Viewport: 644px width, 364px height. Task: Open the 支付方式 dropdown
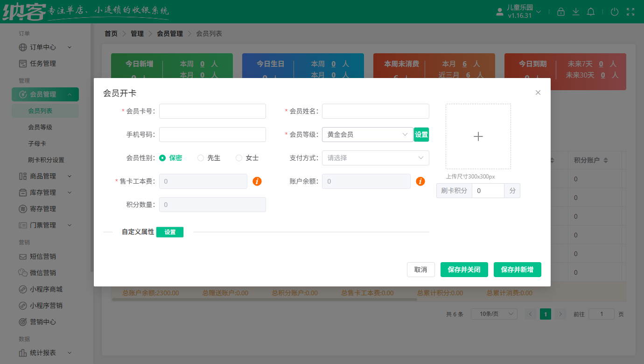375,158
